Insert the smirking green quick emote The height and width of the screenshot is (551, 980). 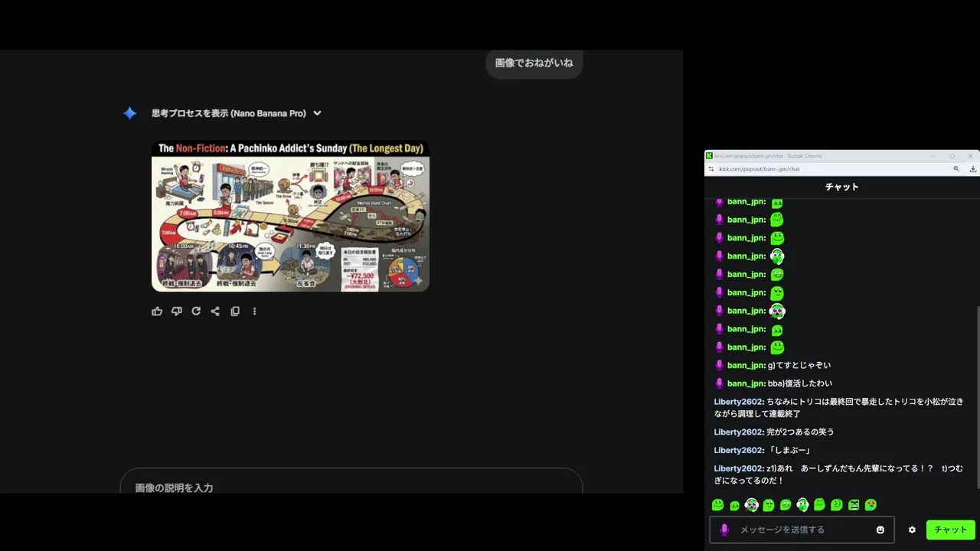(x=836, y=505)
